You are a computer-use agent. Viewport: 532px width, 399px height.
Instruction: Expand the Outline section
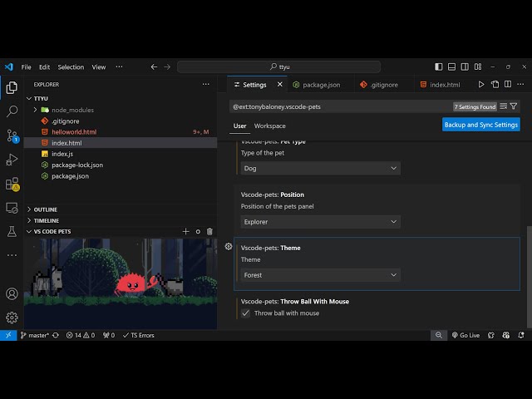point(46,209)
